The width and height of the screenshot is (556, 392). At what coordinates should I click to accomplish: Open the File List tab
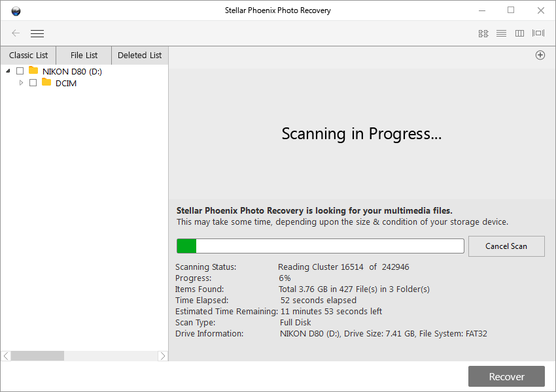point(84,56)
